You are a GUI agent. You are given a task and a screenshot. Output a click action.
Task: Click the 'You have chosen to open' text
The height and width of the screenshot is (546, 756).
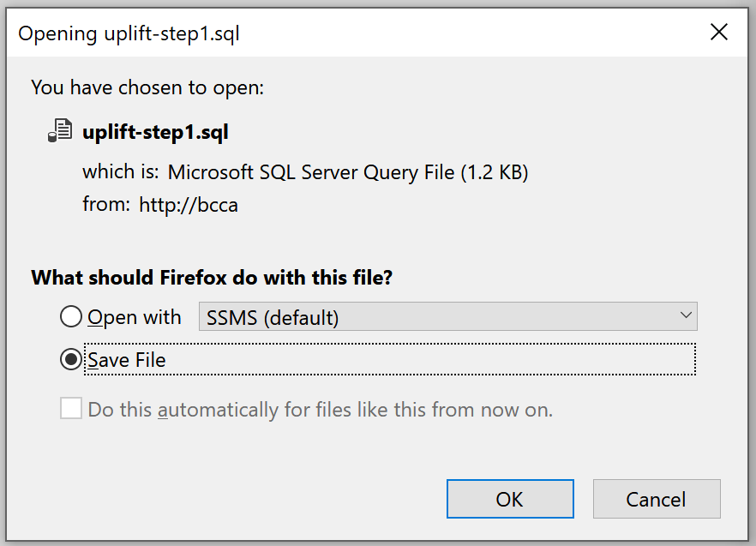click(x=147, y=87)
